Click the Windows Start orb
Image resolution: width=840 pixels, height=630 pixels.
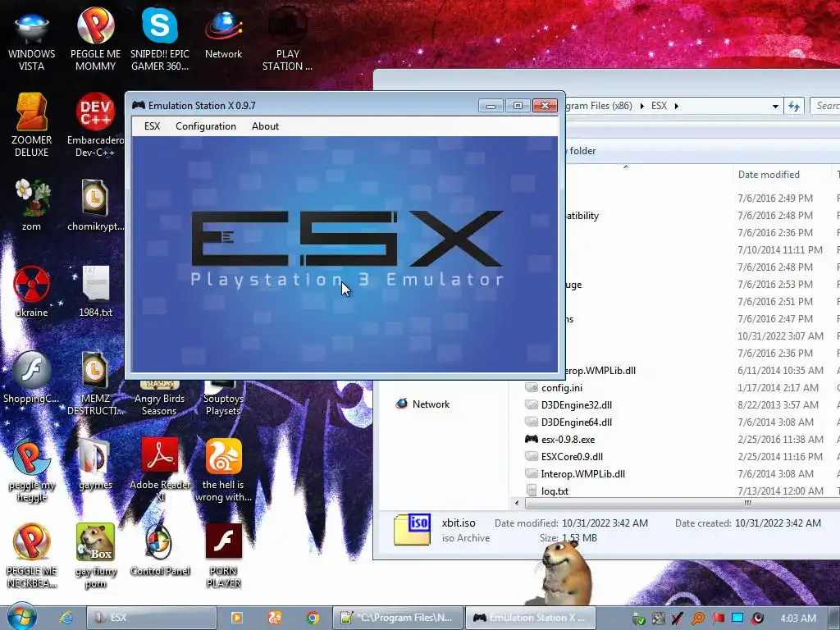tap(21, 617)
